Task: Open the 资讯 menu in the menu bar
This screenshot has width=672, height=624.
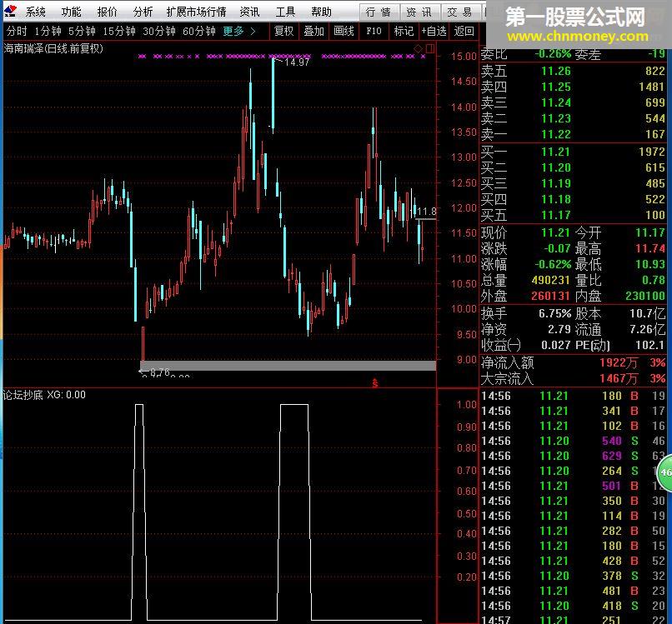Action: tap(250, 12)
